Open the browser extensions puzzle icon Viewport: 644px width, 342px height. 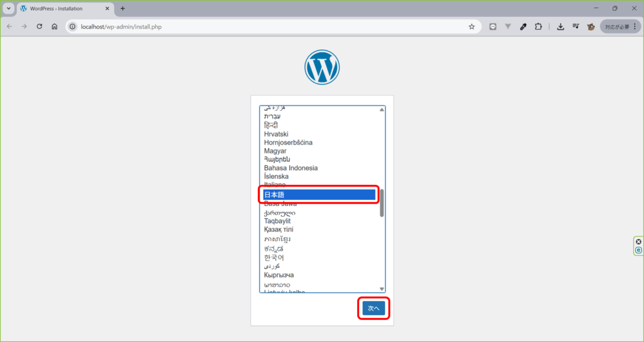pos(538,26)
